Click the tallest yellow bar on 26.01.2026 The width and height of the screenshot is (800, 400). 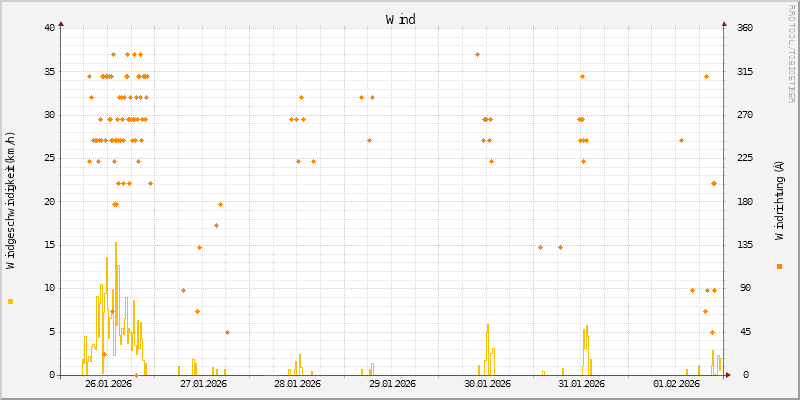point(116,300)
